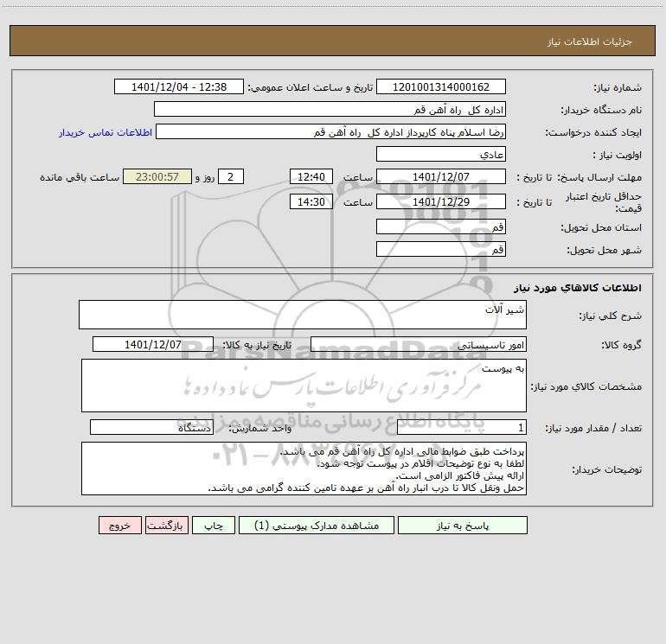The width and height of the screenshot is (666, 644).
Task: Click the بازگشت back button
Action: tap(166, 526)
